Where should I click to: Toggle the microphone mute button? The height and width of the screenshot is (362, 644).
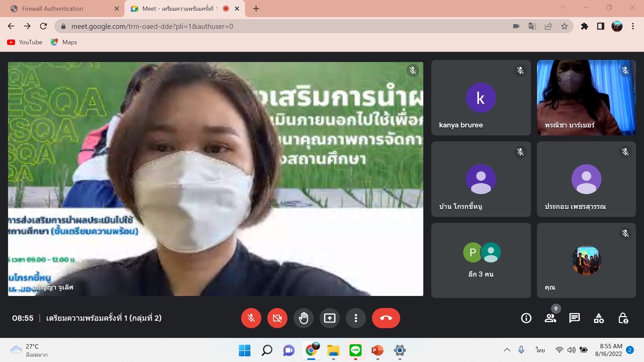pyautogui.click(x=251, y=318)
